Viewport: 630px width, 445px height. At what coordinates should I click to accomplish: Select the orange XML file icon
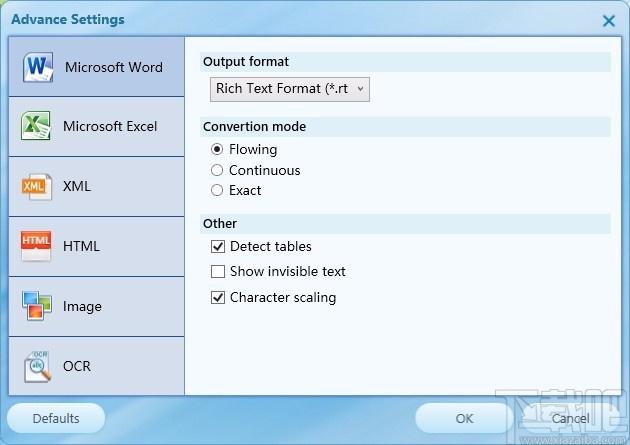pyautogui.click(x=36, y=186)
